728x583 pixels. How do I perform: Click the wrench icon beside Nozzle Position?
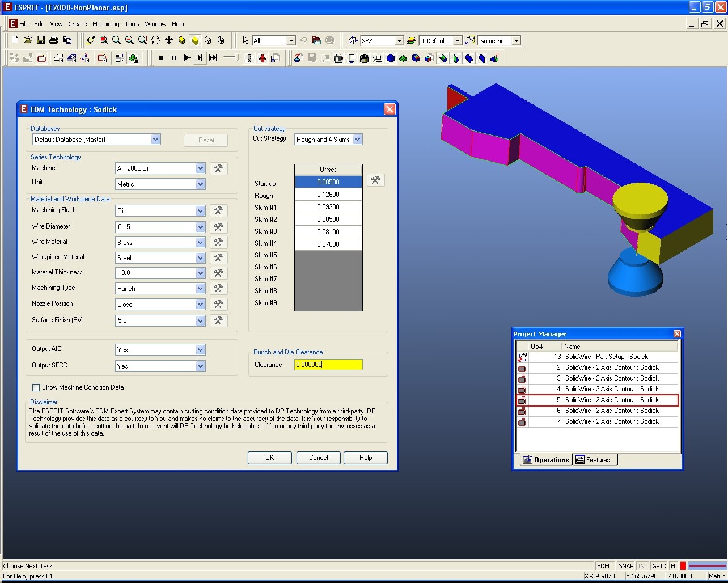coord(218,304)
